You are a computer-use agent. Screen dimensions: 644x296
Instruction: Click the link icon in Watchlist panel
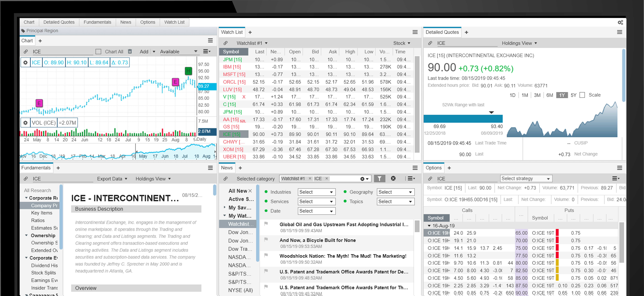coord(225,43)
